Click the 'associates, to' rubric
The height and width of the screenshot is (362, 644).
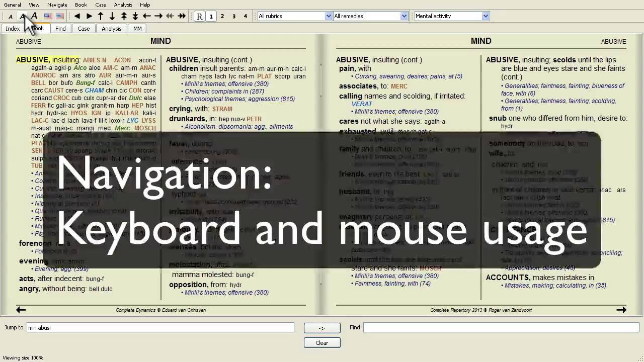coord(373,86)
